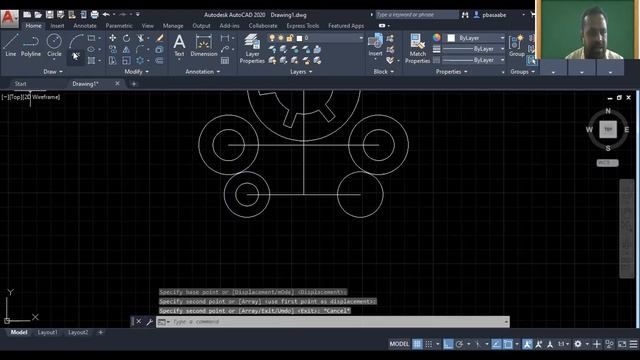The height and width of the screenshot is (360, 640).
Task: Switch to Layout1 tab
Action: click(x=47, y=333)
